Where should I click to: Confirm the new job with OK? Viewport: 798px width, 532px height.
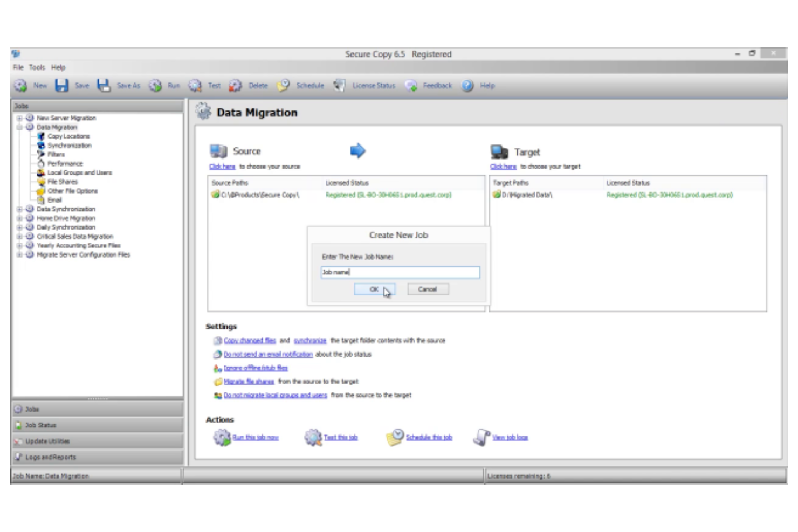[x=374, y=289]
